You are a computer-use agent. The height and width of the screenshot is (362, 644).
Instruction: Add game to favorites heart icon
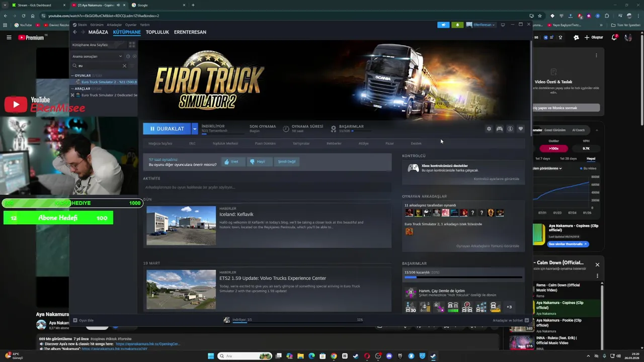521,129
